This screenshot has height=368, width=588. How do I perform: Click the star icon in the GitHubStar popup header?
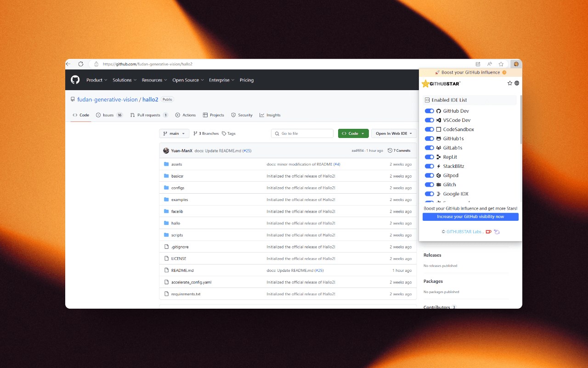(x=510, y=83)
